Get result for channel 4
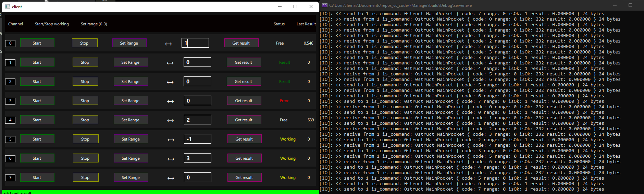Image resolution: width=644 pixels, height=194 pixels. coord(244,120)
